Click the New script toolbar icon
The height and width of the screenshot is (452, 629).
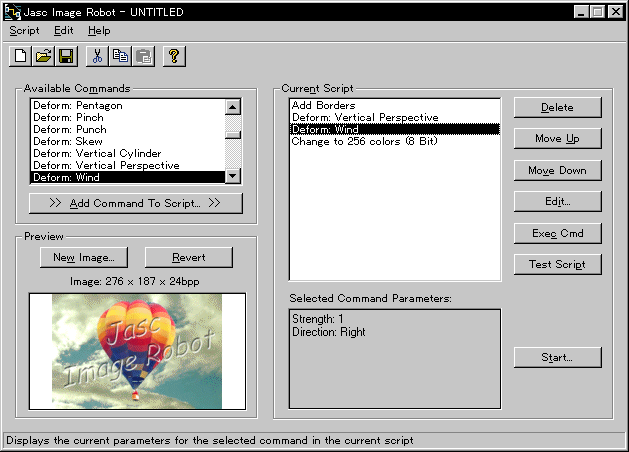coord(20,56)
